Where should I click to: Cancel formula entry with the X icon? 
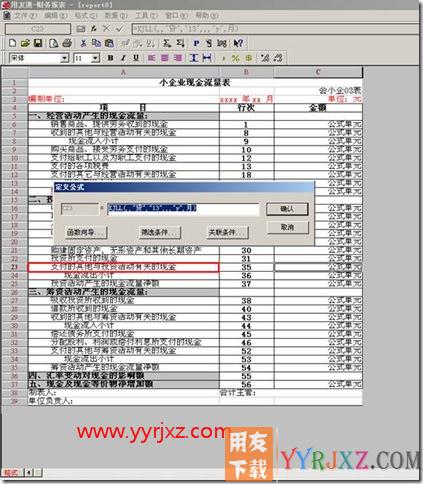pyautogui.click(x=106, y=29)
